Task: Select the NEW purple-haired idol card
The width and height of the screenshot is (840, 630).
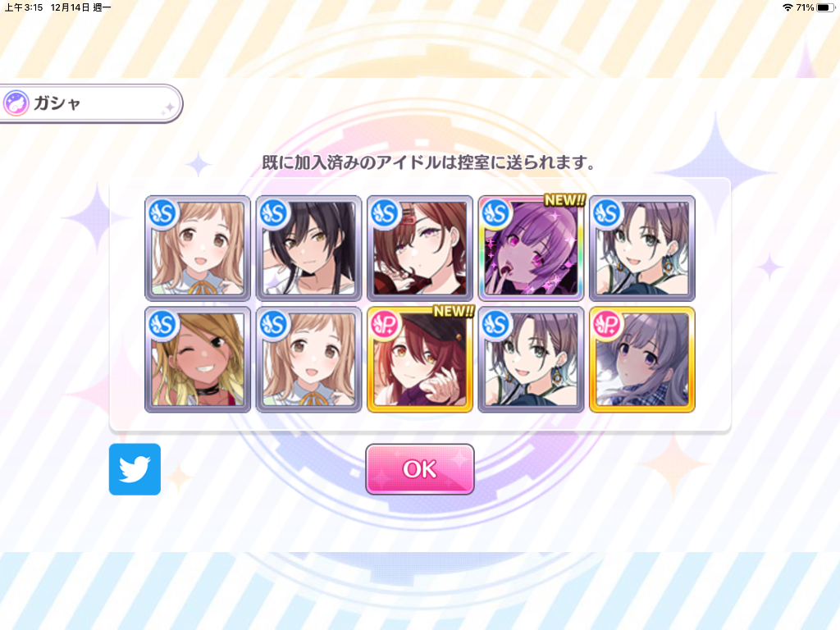Action: click(531, 248)
